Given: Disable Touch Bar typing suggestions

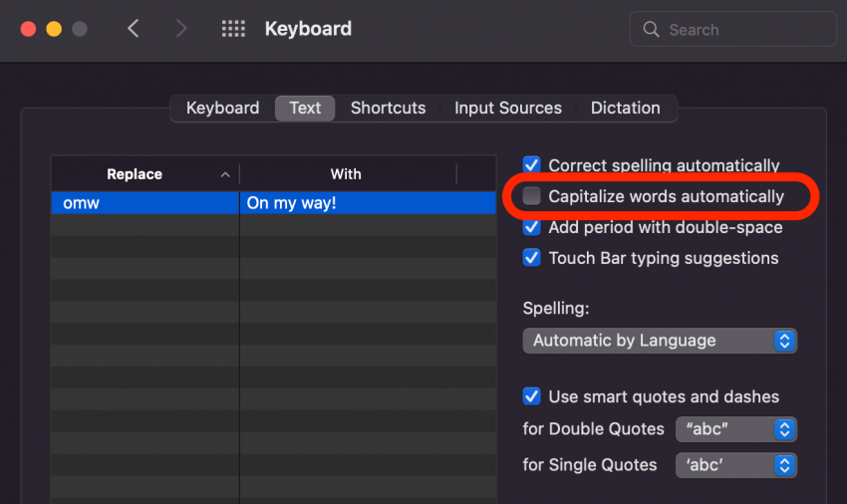Looking at the screenshot, I should click(531, 258).
